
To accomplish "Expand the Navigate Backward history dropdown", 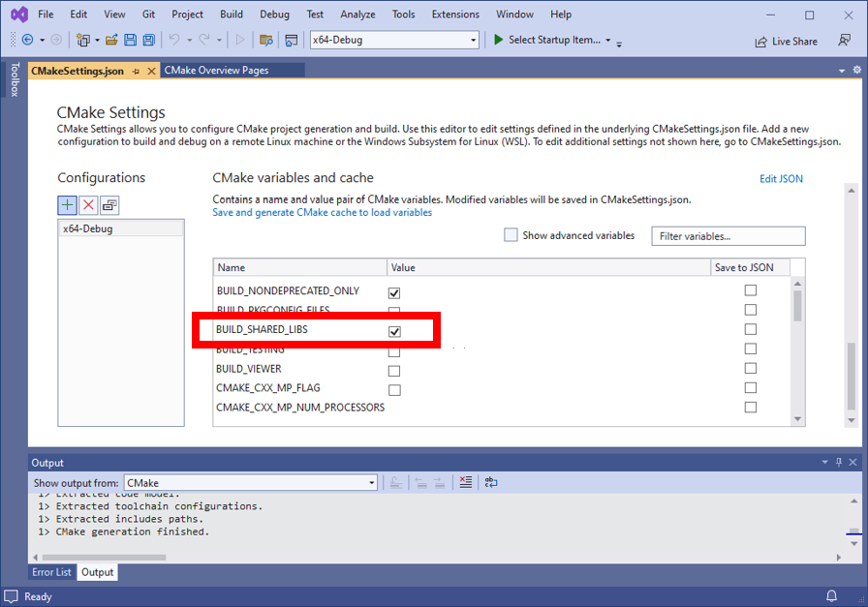I will (42, 40).
